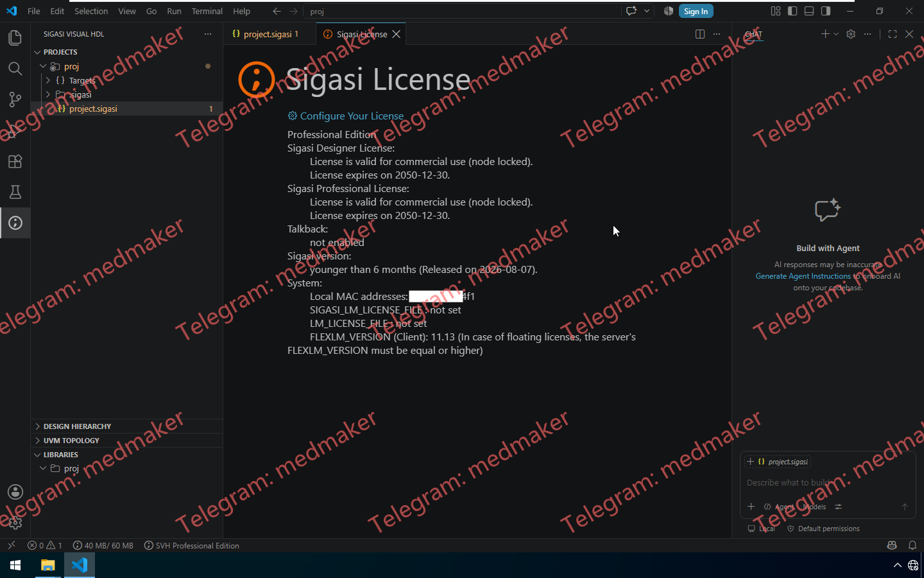Click Default permissions in chat
Screen dimensions: 924x578
tap(823, 529)
